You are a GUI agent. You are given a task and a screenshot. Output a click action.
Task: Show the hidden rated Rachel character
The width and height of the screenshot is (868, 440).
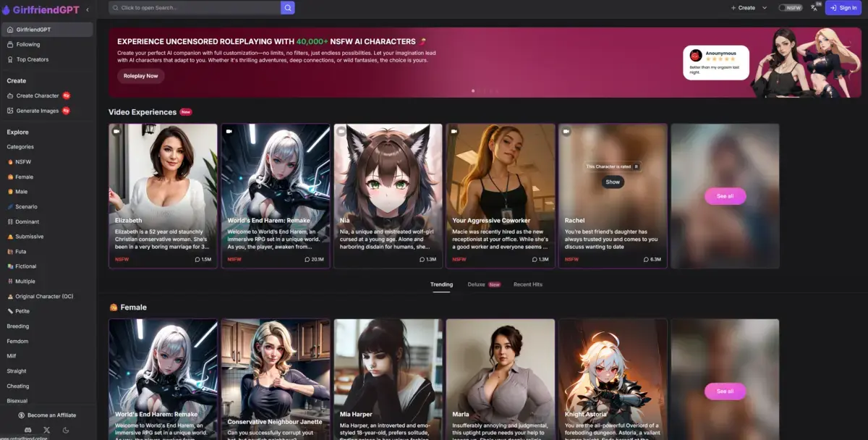613,182
